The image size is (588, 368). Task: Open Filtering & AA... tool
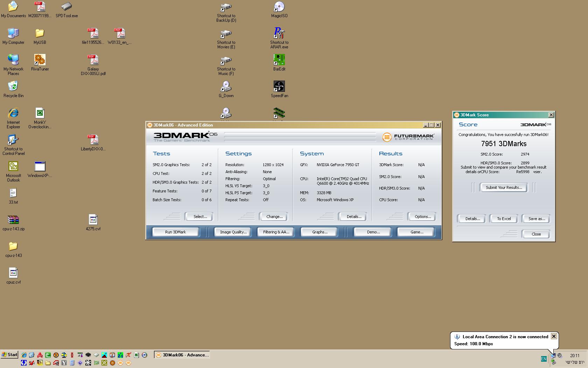(276, 232)
